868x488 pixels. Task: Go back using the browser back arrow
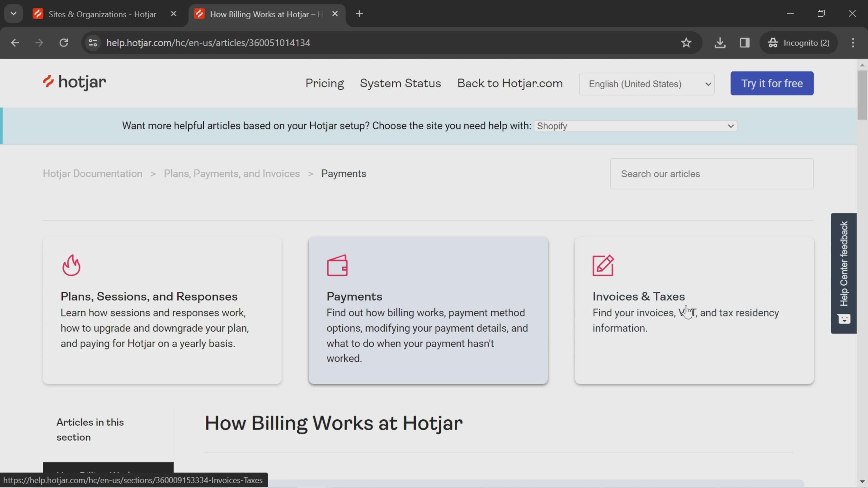point(15,43)
